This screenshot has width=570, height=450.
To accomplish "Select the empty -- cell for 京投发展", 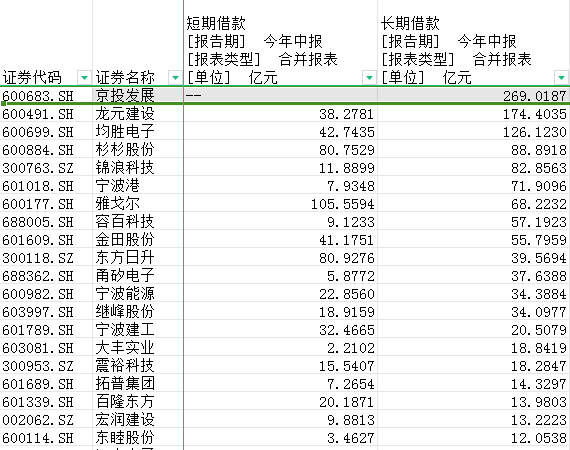I will point(281,96).
